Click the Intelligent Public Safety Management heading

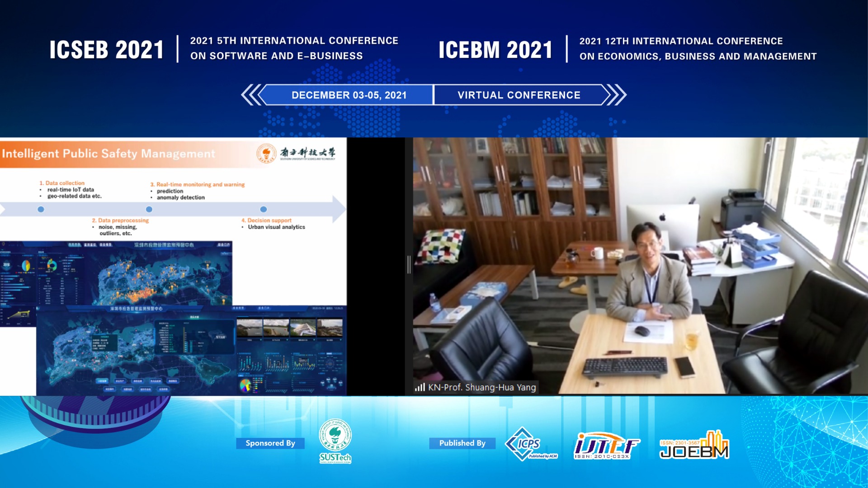click(108, 154)
